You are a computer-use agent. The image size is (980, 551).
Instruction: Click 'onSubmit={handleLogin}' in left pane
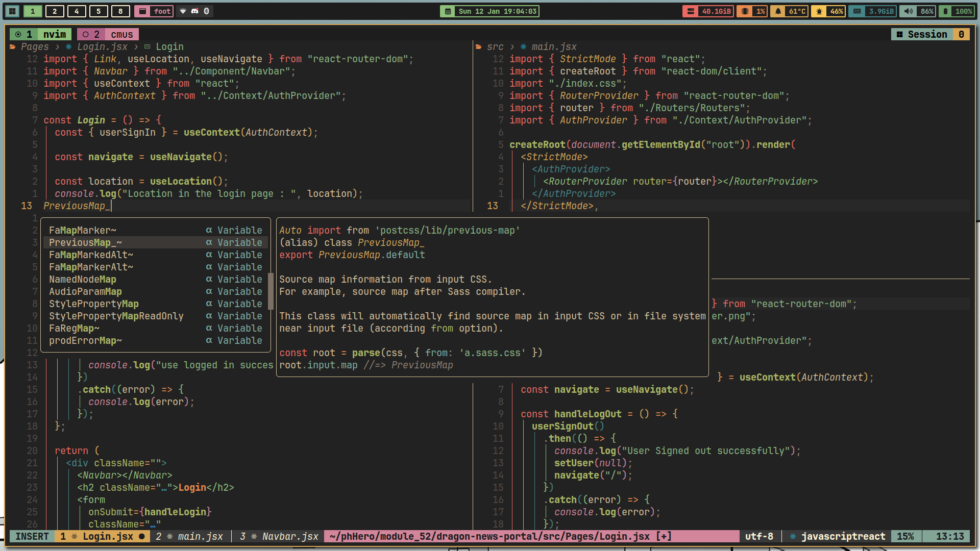coord(150,512)
